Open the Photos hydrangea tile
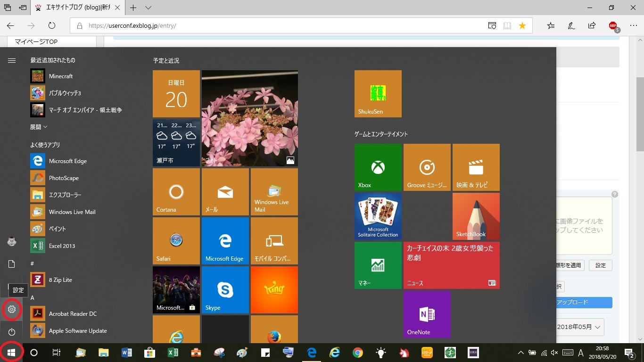Image resolution: width=644 pixels, height=362 pixels. click(x=250, y=118)
